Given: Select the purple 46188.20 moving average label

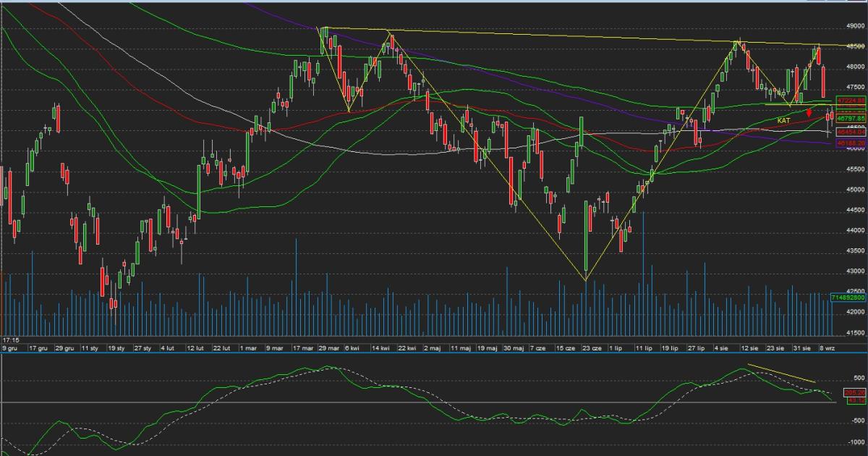Looking at the screenshot, I should tap(851, 143).
